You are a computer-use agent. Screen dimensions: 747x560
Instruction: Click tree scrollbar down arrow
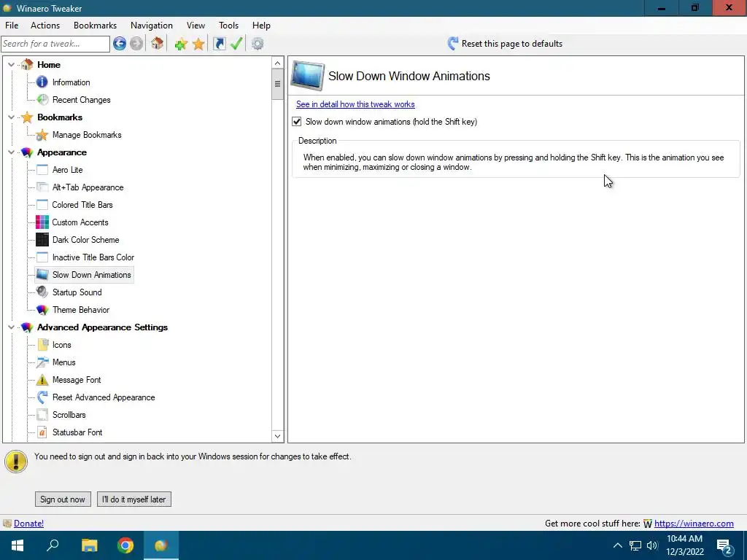coord(277,436)
